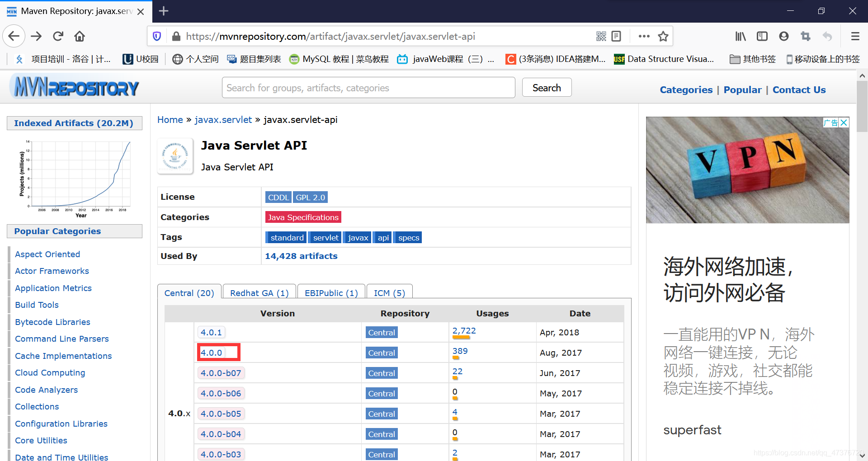Switch to the EBIPublic (1) tab

coord(331,293)
